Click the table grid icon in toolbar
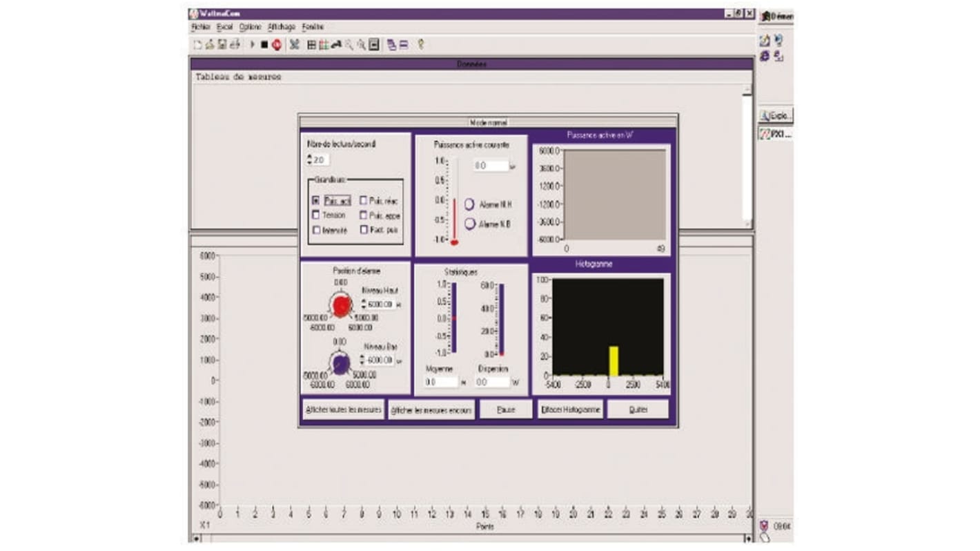This screenshot has height=551, width=980. [312, 45]
